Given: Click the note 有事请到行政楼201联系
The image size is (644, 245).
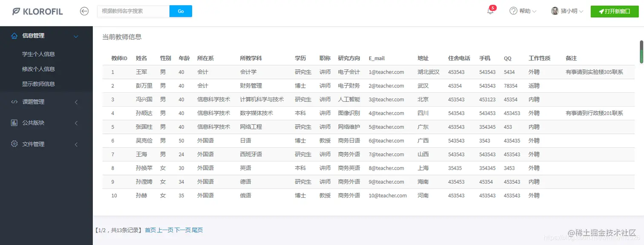Looking at the screenshot, I should tap(594, 113).
